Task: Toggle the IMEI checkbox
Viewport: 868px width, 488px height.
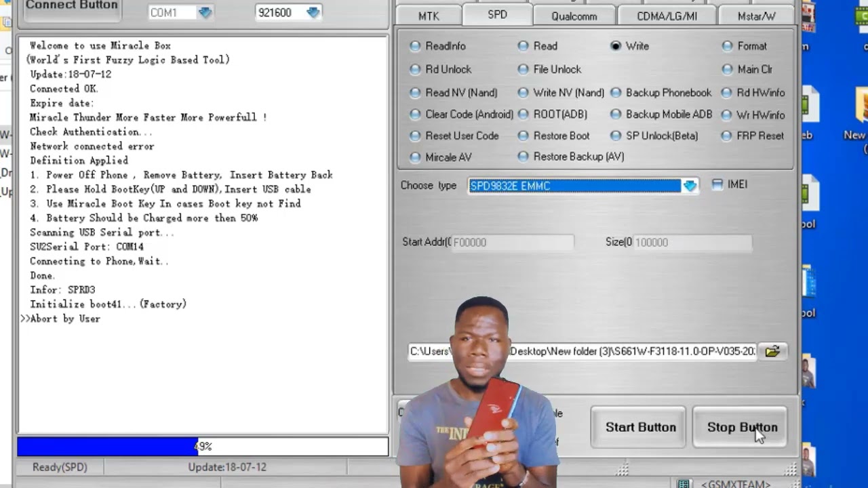Action: click(717, 184)
